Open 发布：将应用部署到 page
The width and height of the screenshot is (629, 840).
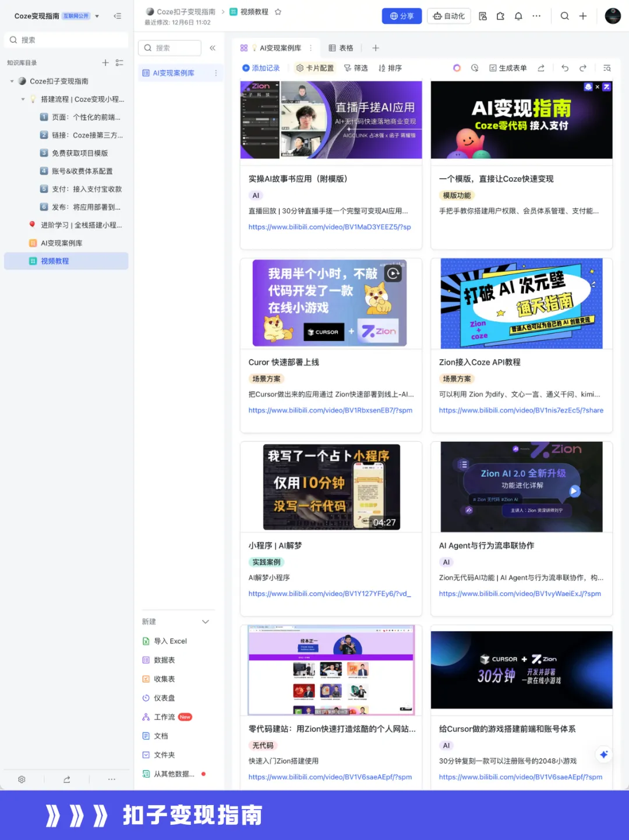(x=80, y=208)
